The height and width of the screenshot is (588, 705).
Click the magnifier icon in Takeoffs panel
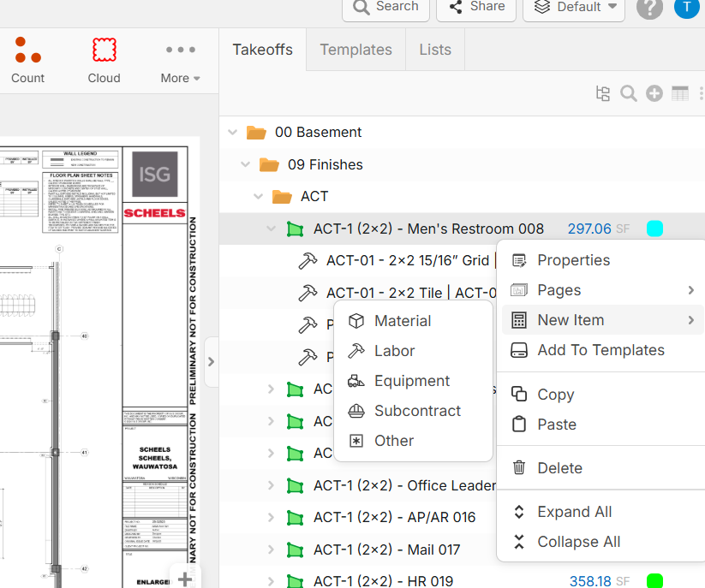629,94
